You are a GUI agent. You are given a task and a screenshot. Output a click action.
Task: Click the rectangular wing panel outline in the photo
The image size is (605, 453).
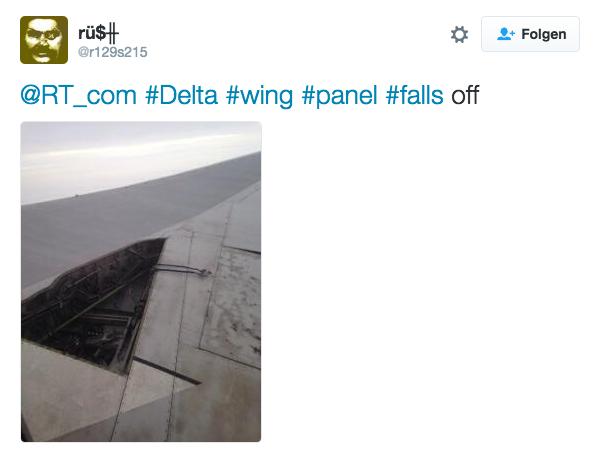point(232,307)
